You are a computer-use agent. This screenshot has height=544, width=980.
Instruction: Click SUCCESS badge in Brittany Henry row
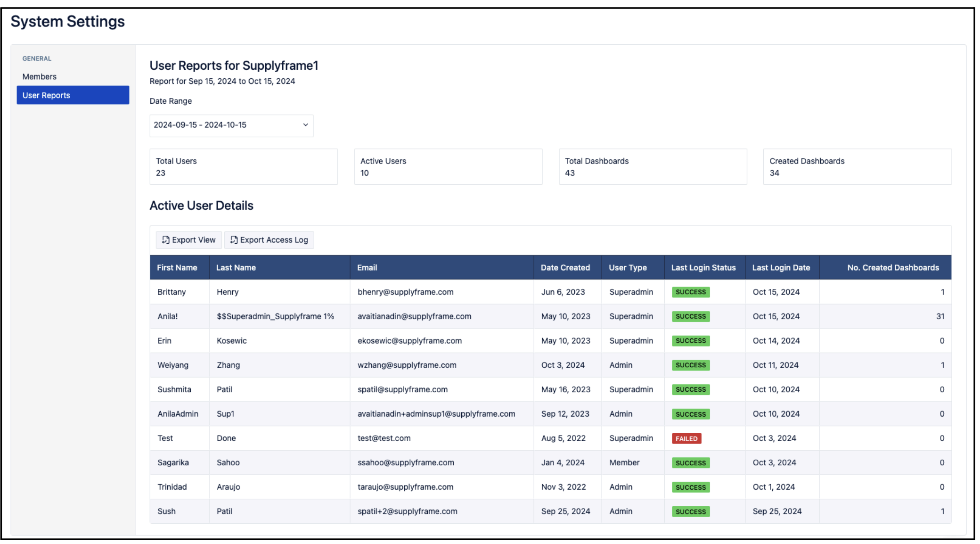(x=690, y=292)
